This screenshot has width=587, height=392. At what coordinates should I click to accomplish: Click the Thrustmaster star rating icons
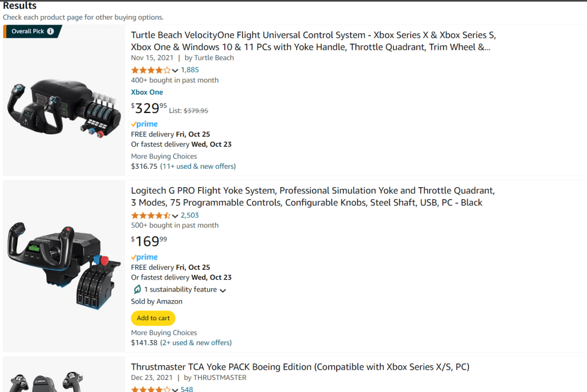tap(151, 389)
